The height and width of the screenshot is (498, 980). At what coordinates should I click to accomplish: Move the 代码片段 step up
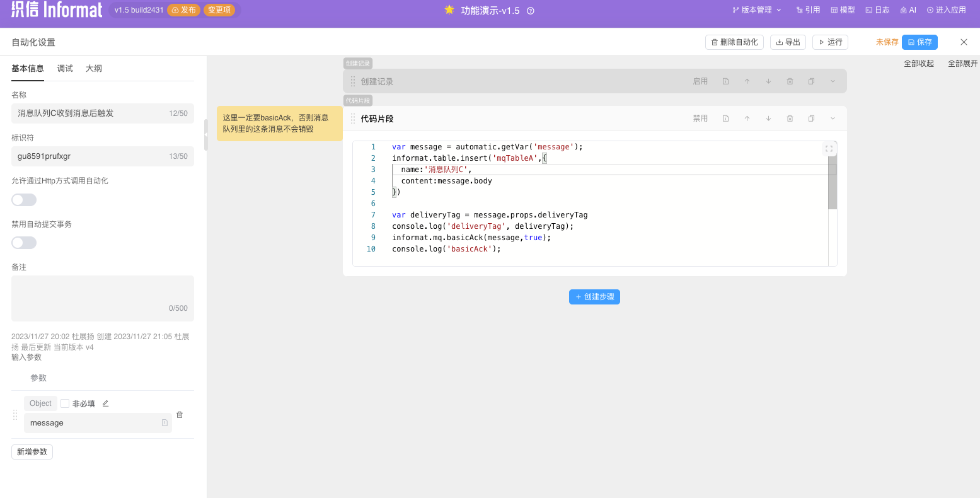[x=747, y=118]
